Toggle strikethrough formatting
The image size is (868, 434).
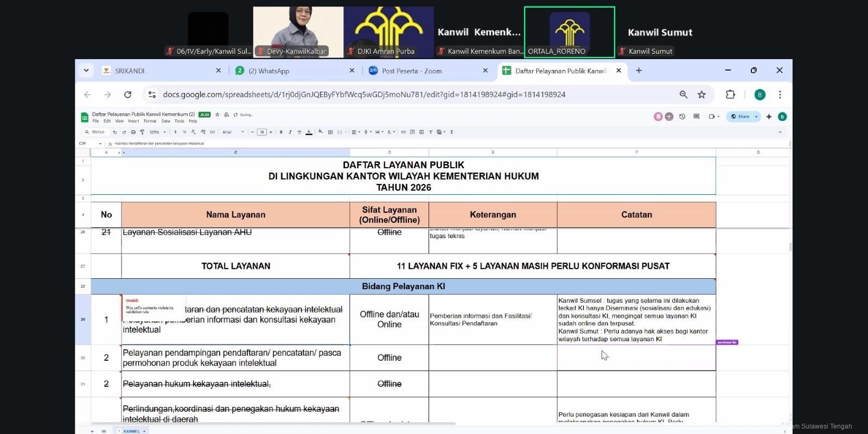[x=299, y=132]
